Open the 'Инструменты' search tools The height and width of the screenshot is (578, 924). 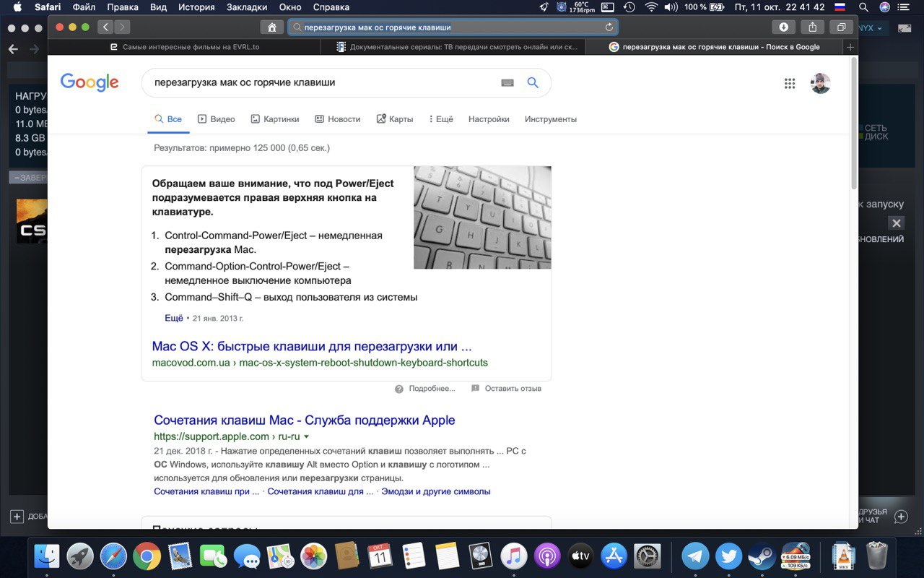tap(551, 119)
